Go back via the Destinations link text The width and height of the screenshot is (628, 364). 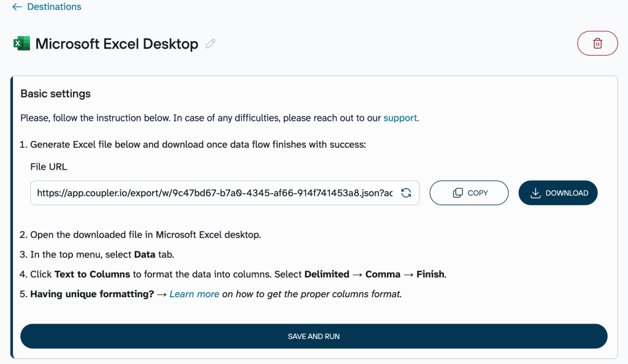54,7
